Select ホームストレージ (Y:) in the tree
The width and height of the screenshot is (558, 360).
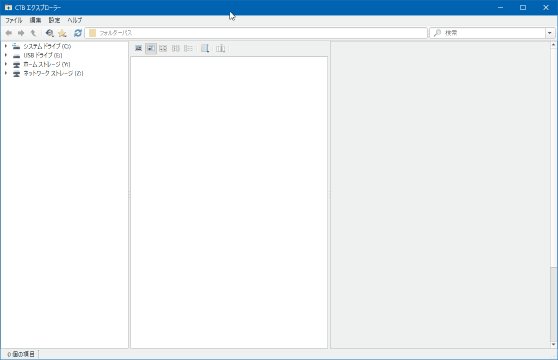click(47, 64)
